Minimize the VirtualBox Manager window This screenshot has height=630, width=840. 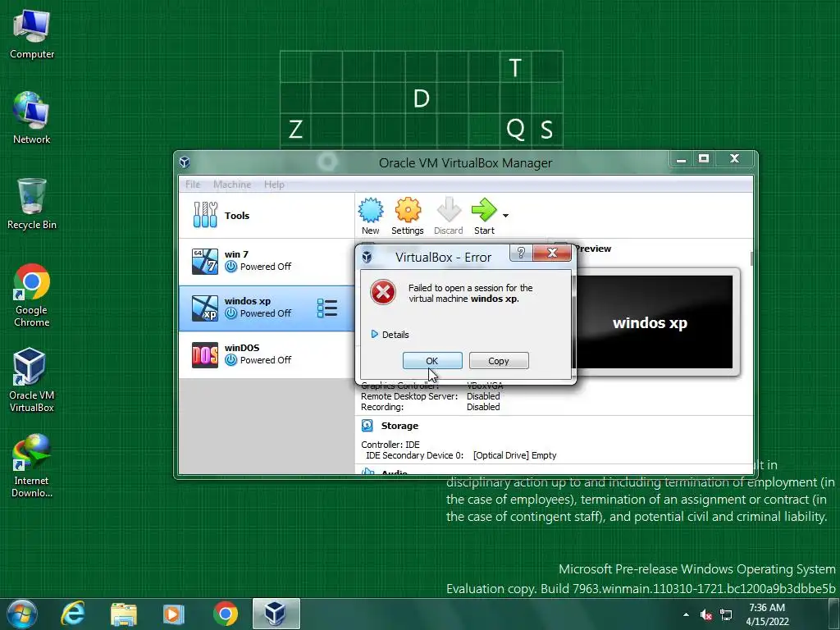pyautogui.click(x=681, y=159)
